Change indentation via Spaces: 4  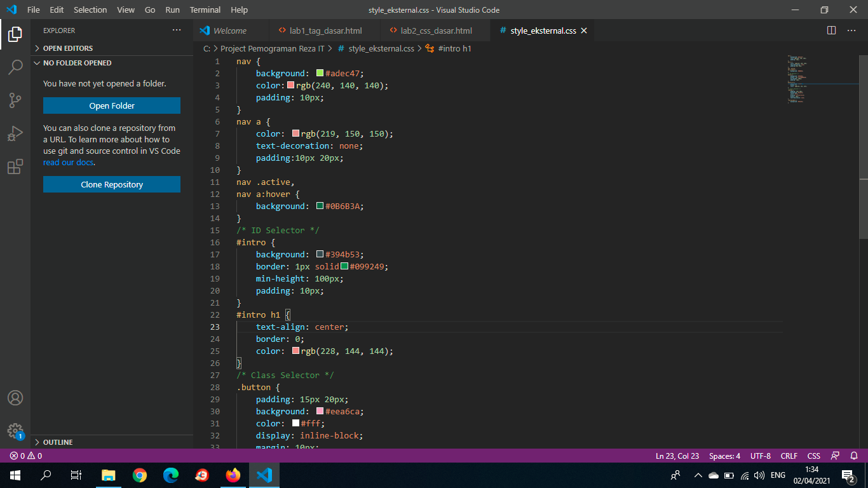pyautogui.click(x=724, y=456)
